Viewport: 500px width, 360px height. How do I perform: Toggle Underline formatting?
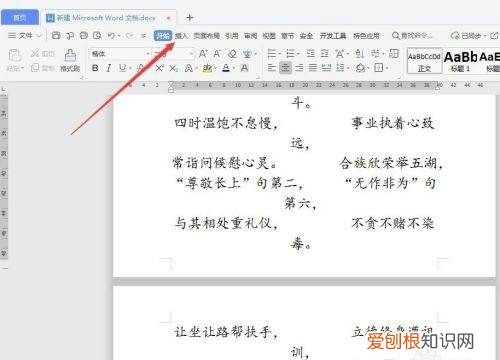(x=122, y=68)
